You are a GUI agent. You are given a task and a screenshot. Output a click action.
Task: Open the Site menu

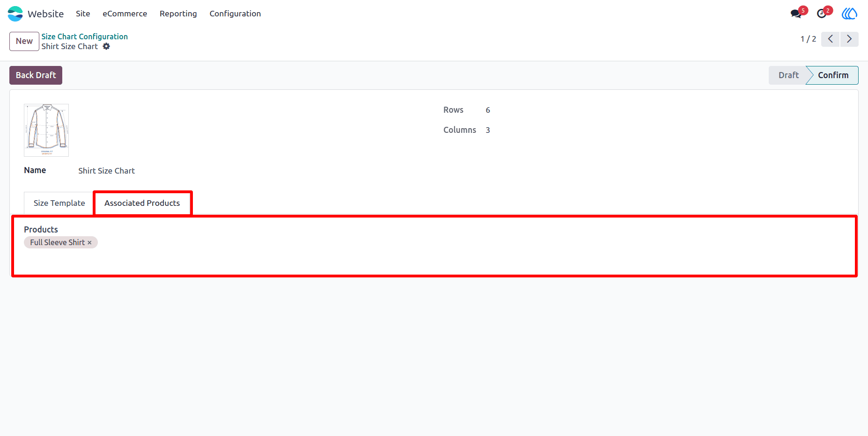83,14
